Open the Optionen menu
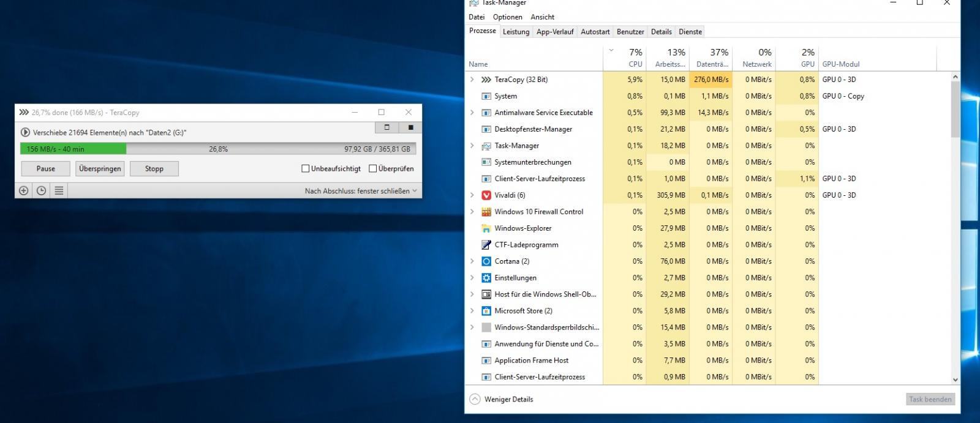The height and width of the screenshot is (423, 980). click(508, 17)
